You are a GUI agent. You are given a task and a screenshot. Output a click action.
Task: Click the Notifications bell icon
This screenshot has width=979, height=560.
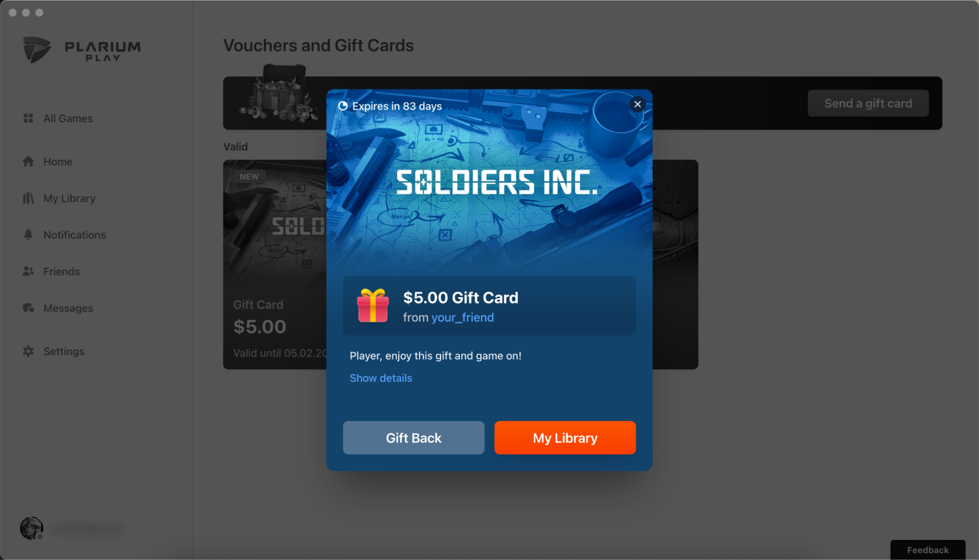[28, 235]
